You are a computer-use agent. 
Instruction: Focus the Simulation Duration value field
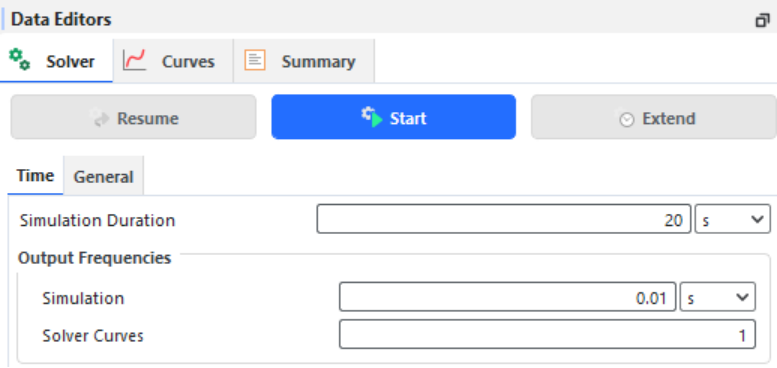coord(503,219)
